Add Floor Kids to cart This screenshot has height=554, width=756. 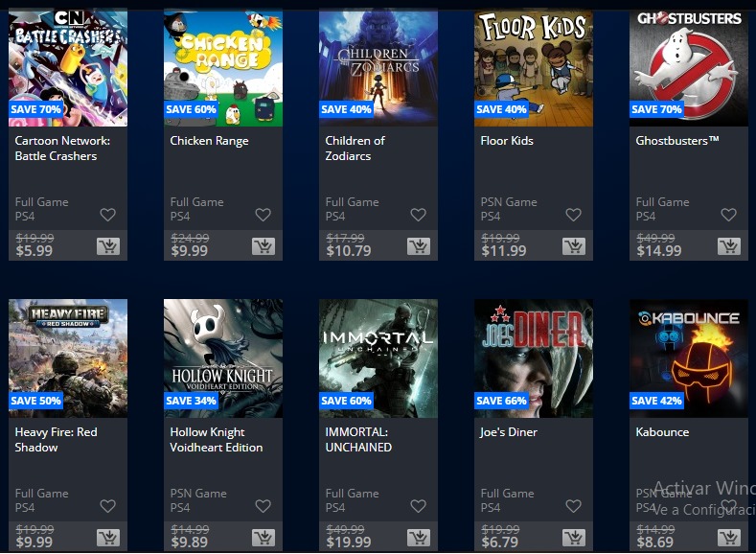pos(574,246)
